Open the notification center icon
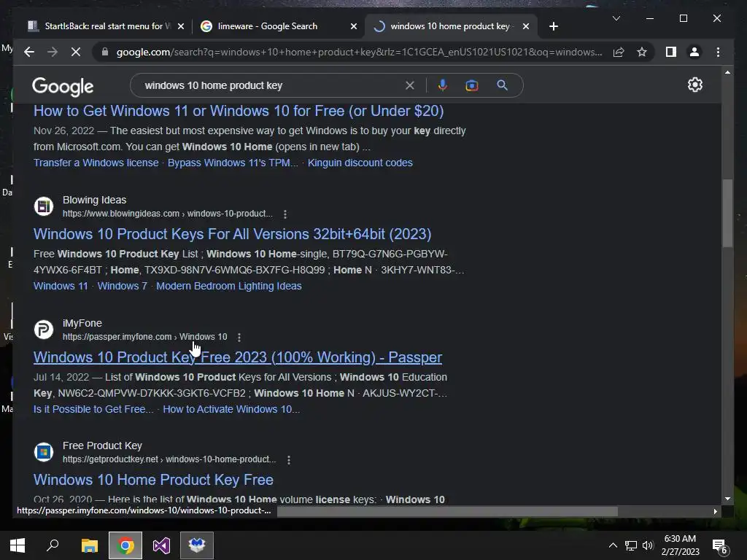747x560 pixels. (x=719, y=546)
